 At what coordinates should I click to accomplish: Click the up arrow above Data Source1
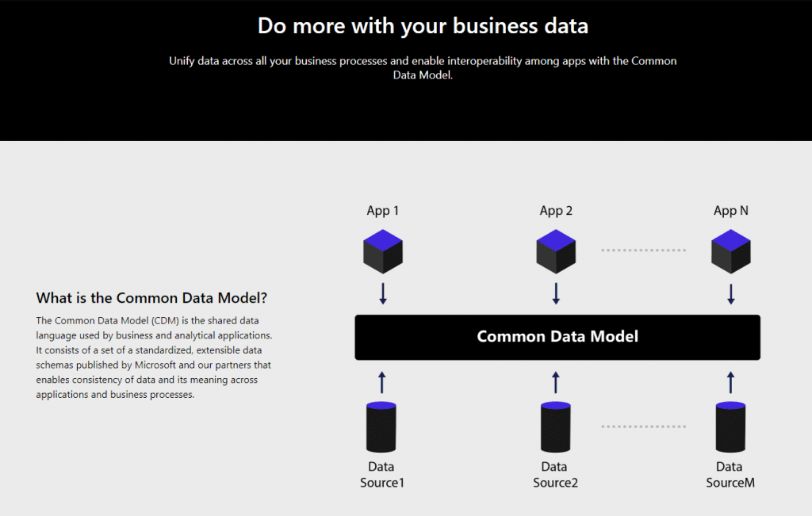[x=382, y=382]
